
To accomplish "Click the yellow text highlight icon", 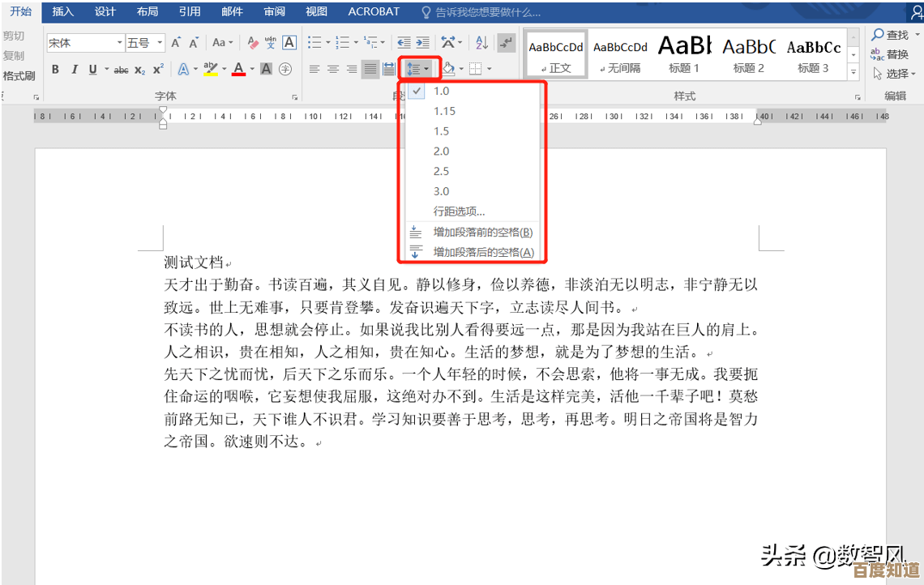I will [x=210, y=69].
